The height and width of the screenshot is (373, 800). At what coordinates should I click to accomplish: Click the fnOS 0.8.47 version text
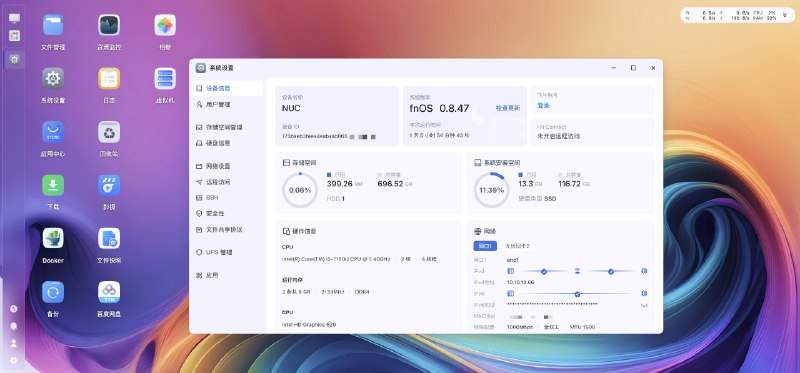point(439,108)
